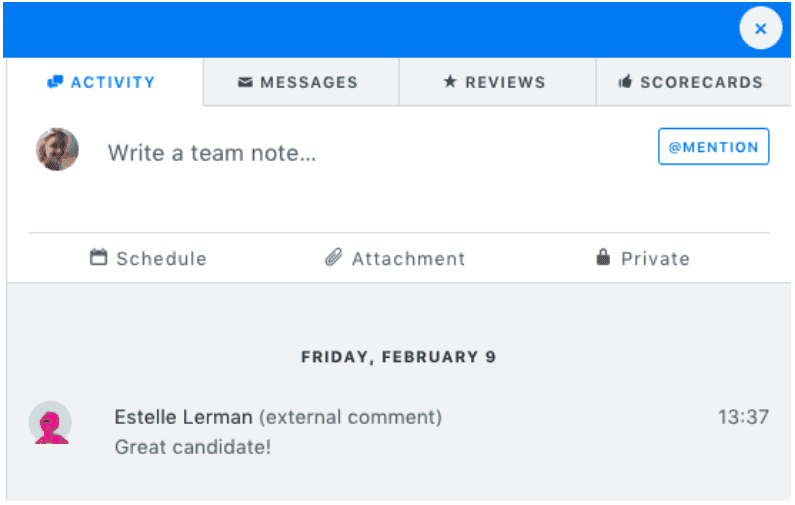This screenshot has height=505, width=795.
Task: Click the paperclip icon beside Attachment
Action: tap(334, 258)
